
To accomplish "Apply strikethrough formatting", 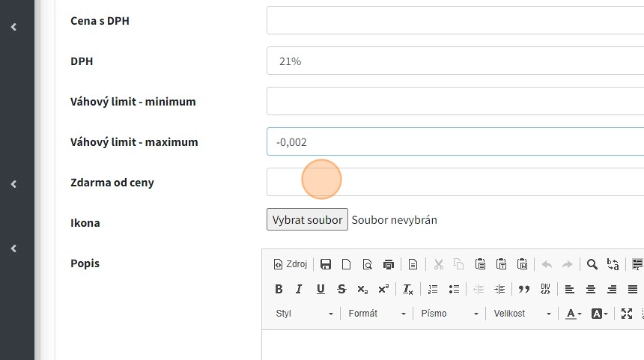I will click(x=341, y=289).
